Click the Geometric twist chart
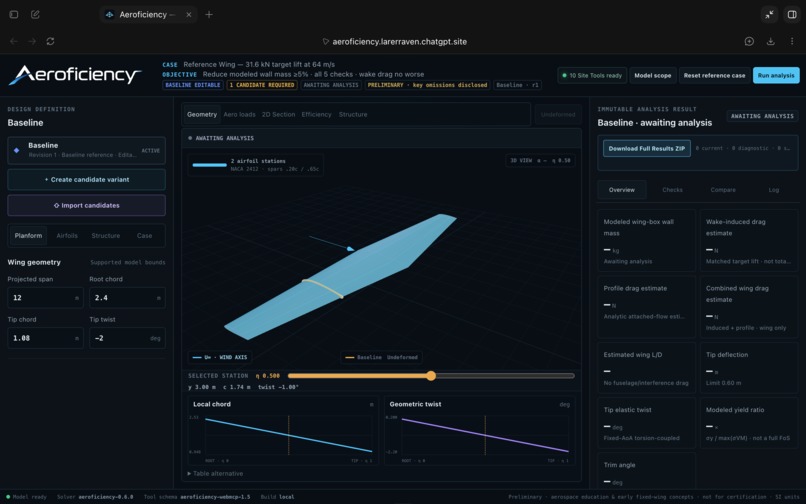Viewport: 806px width, 504px height. click(x=479, y=430)
